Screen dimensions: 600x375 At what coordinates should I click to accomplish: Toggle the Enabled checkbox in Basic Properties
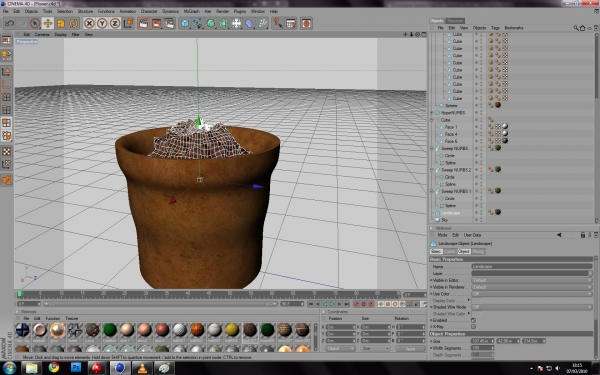(474, 320)
